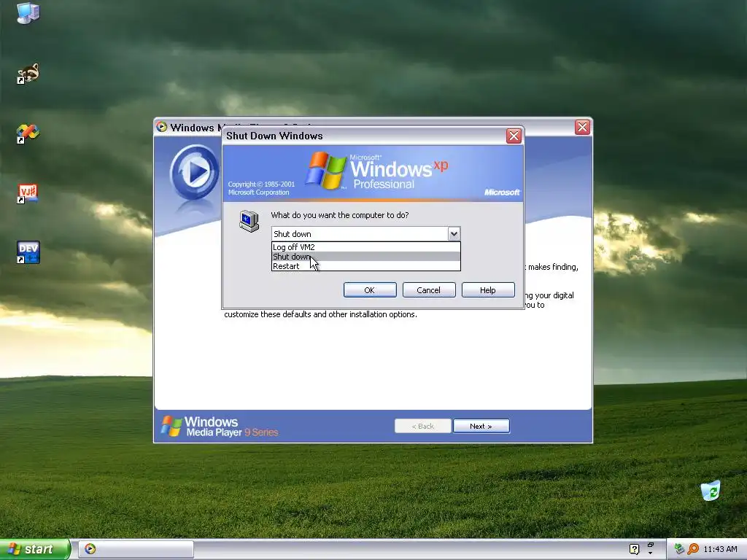Image resolution: width=747 pixels, height=560 pixels.
Task: Open the Recycle Bin on the desktop
Action: coord(711,491)
